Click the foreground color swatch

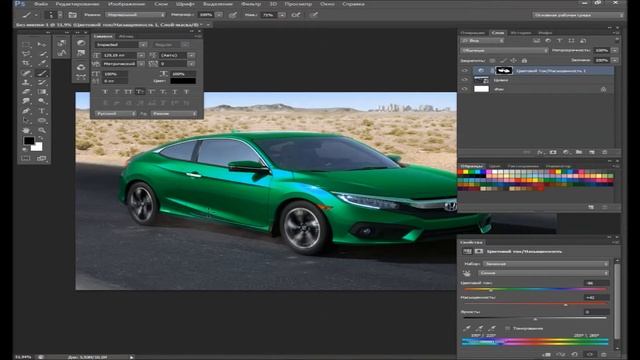coord(29,141)
